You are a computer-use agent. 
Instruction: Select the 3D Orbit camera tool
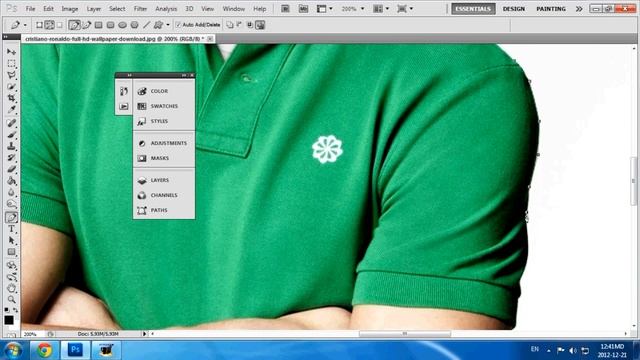pyautogui.click(x=11, y=277)
